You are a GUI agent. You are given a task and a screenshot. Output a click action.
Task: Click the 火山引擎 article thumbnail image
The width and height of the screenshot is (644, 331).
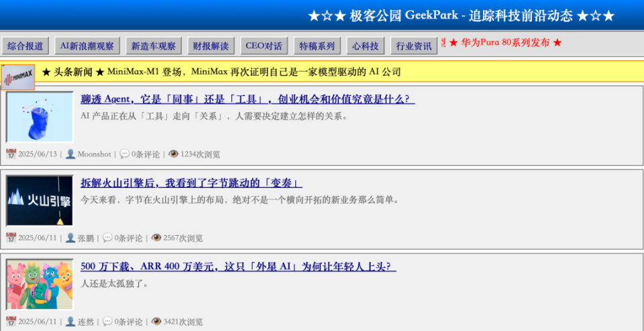40,201
